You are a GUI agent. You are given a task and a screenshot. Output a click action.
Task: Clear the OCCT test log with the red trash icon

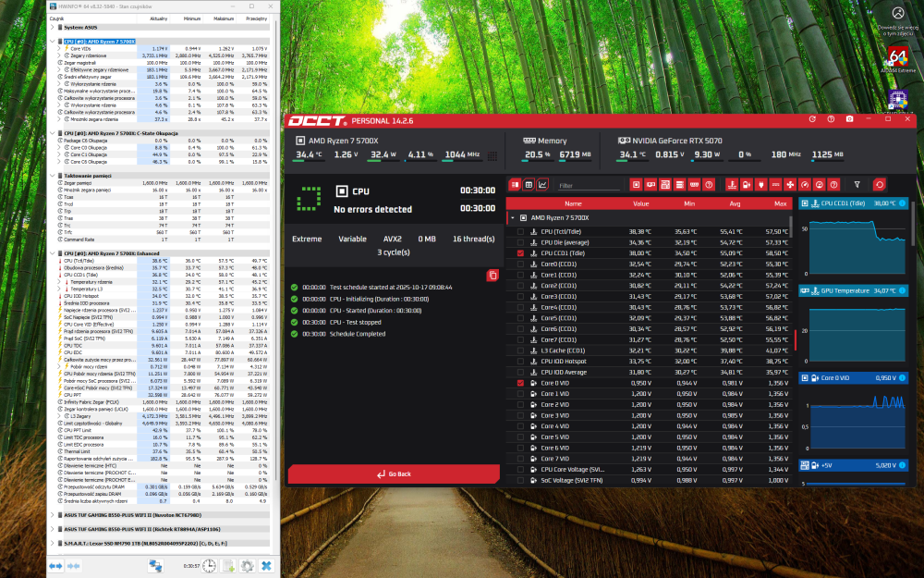492,275
